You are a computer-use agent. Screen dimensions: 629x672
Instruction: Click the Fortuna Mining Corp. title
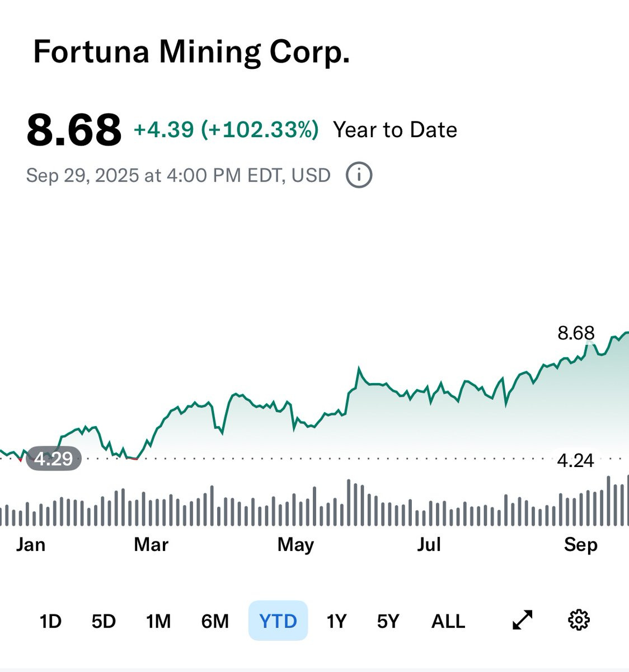(x=191, y=52)
